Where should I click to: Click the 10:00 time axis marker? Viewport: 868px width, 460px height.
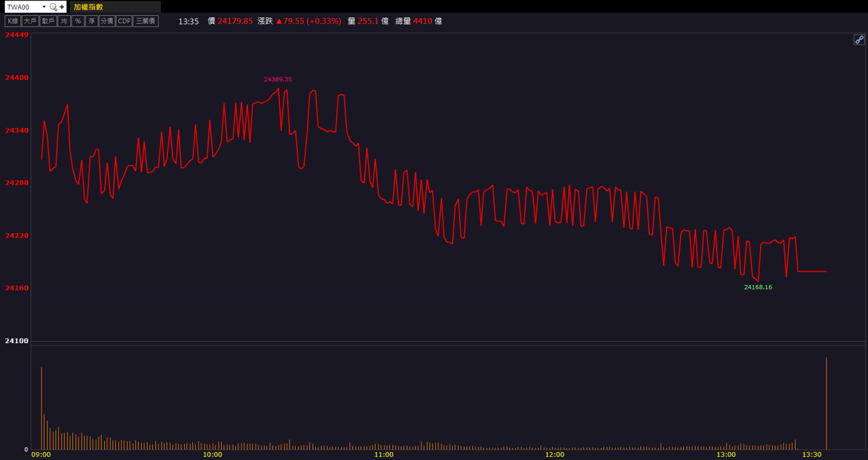(x=212, y=455)
